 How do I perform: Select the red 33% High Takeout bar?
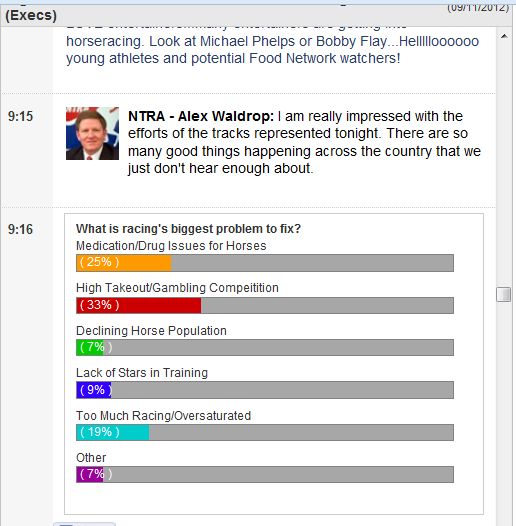point(139,305)
